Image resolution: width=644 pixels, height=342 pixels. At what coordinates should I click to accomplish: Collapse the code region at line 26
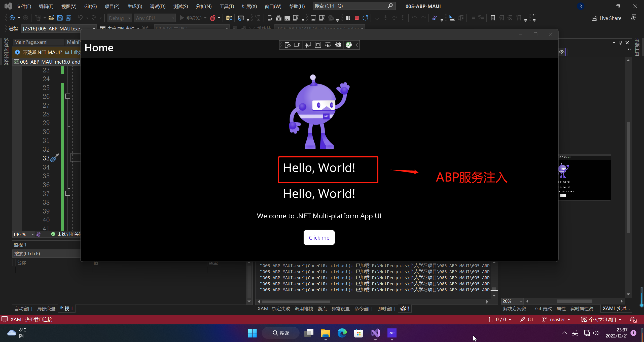pos(68,96)
